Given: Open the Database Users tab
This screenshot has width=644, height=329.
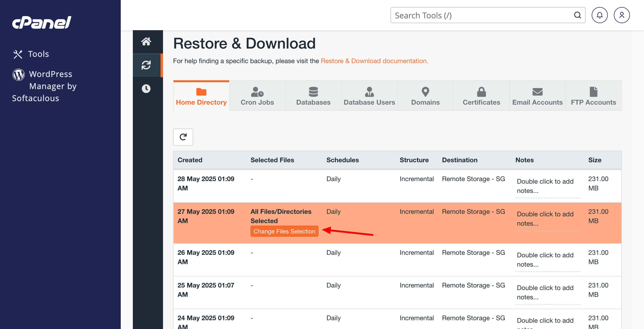Looking at the screenshot, I should coord(369,96).
